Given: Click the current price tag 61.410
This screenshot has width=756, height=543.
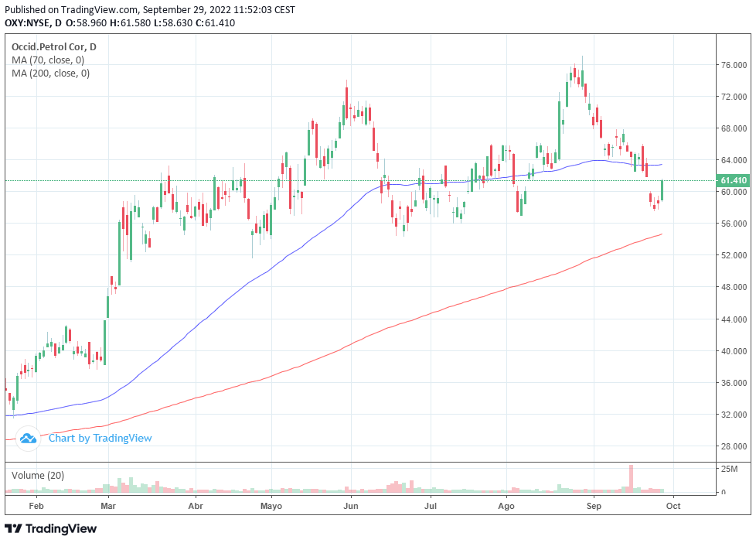Looking at the screenshot, I should tap(733, 180).
